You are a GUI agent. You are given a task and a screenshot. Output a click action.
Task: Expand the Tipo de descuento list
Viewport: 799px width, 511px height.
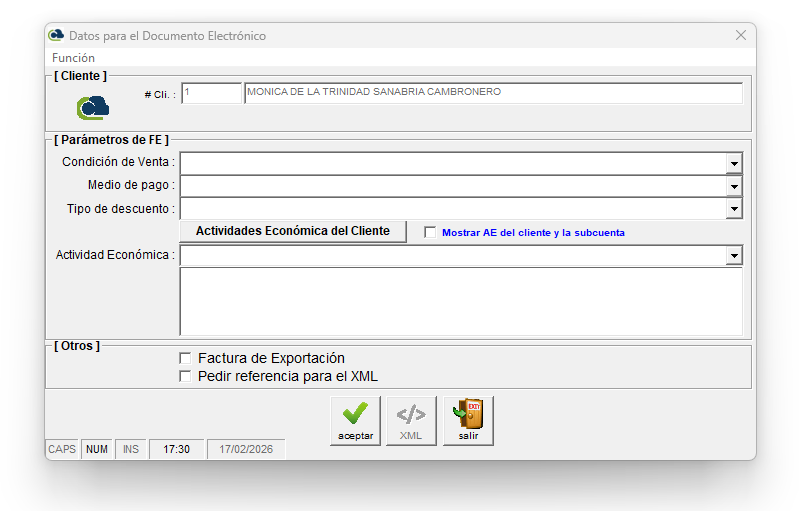coord(734,209)
